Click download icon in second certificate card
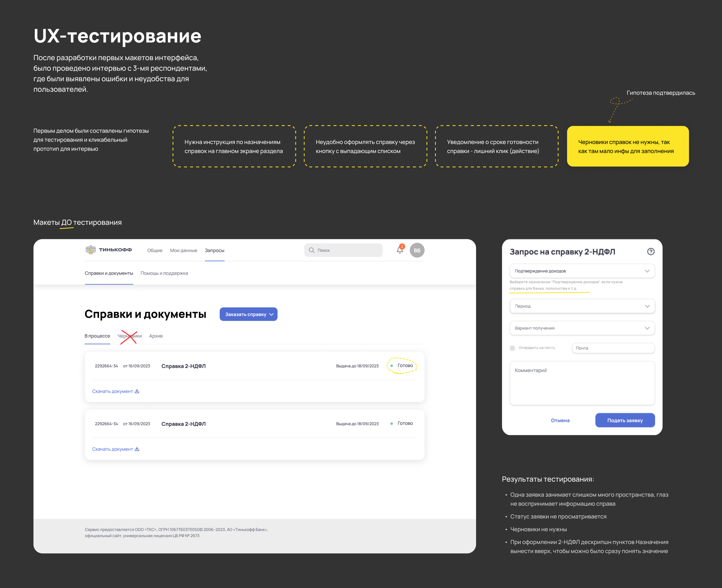This screenshot has width=722, height=588. point(137,449)
